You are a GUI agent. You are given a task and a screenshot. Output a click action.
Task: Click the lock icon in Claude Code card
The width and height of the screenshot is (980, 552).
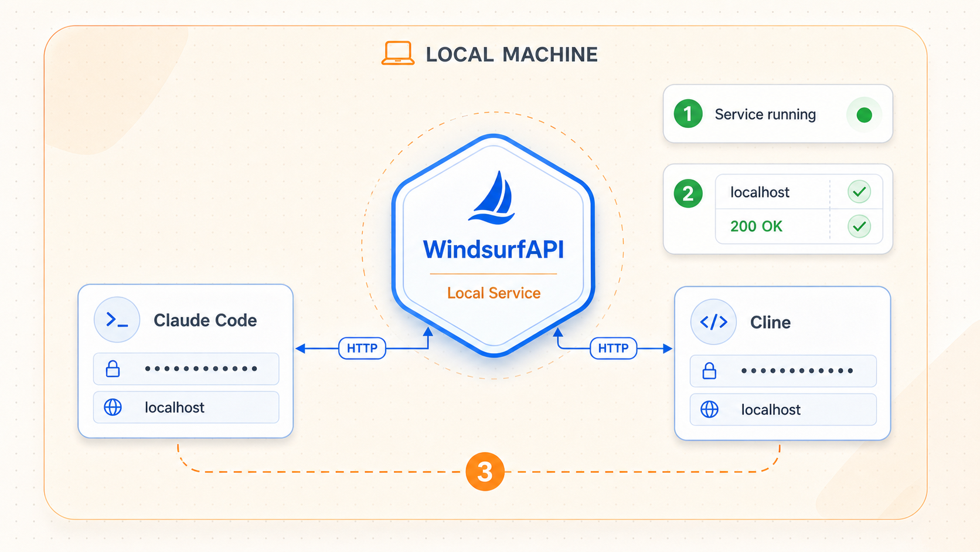[113, 369]
